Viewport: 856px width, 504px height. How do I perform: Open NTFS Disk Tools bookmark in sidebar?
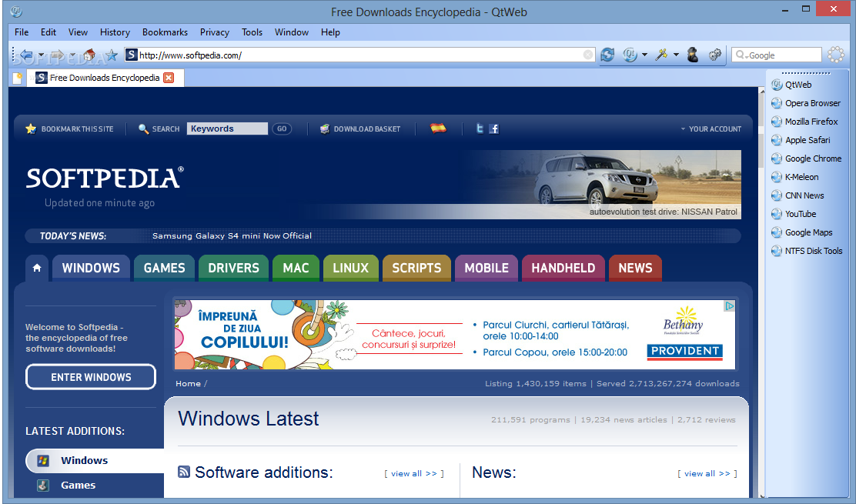point(806,252)
